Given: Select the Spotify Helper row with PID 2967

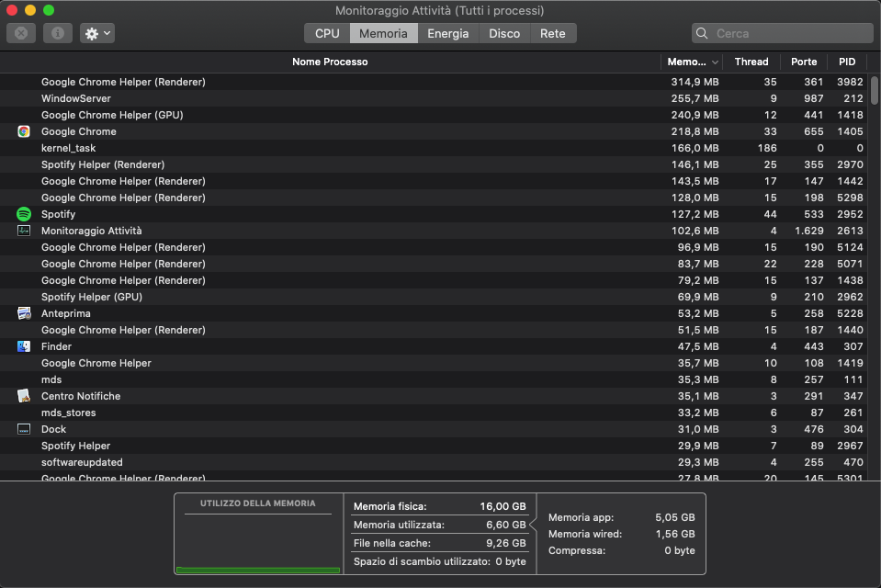Looking at the screenshot, I should [434, 446].
